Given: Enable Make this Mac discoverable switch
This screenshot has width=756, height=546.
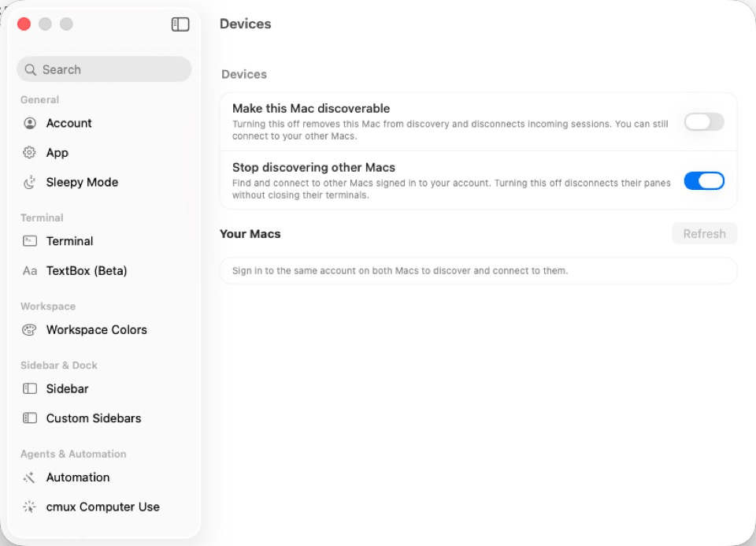Looking at the screenshot, I should coord(704,122).
